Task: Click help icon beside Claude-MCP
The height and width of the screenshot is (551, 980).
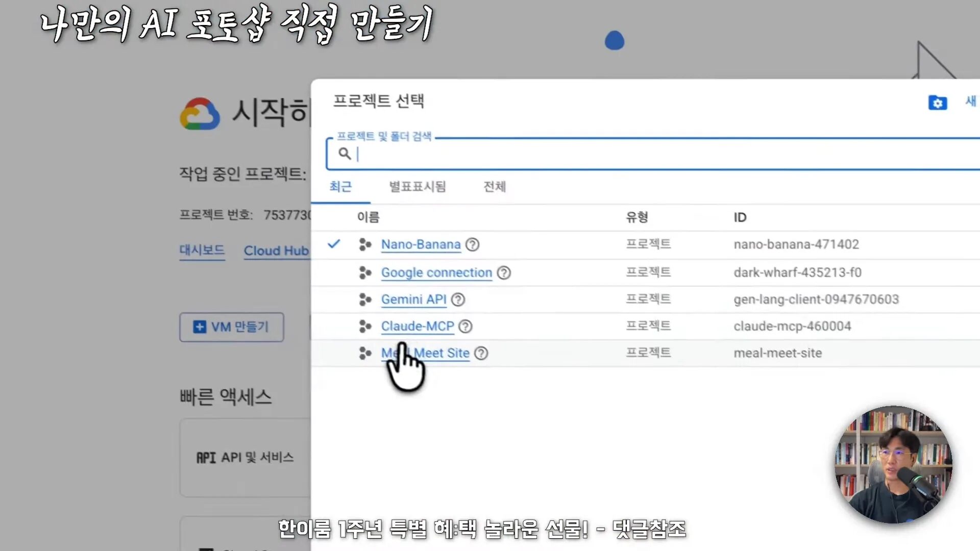Action: coord(465,327)
